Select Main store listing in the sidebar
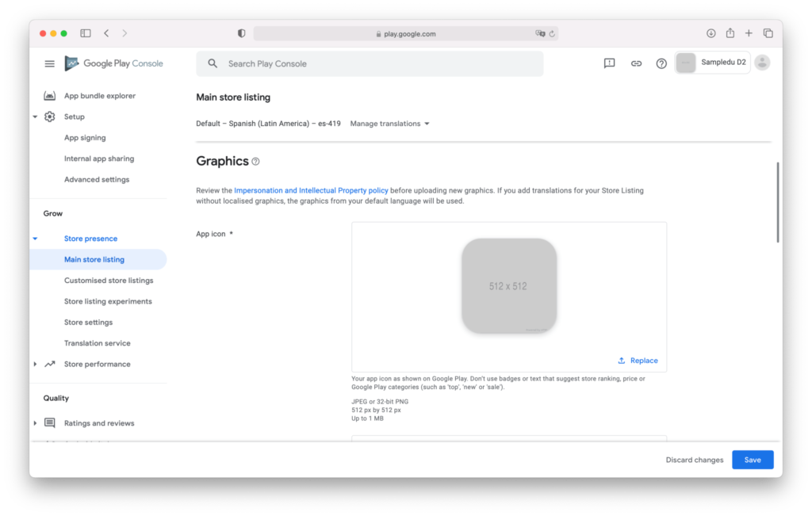812x516 pixels. click(x=94, y=259)
